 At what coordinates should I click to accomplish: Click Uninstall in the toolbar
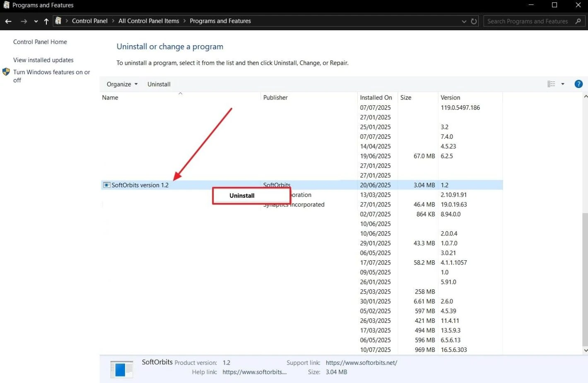click(159, 84)
